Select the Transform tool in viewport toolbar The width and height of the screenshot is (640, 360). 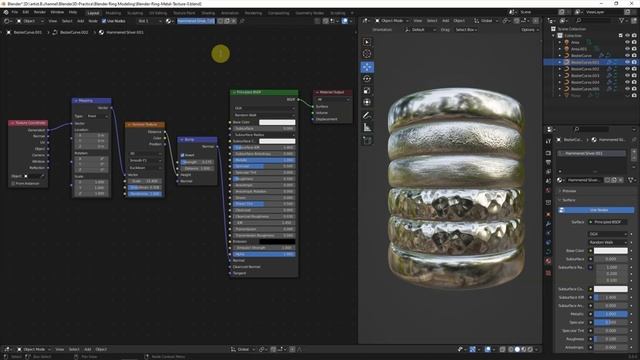[x=367, y=102]
